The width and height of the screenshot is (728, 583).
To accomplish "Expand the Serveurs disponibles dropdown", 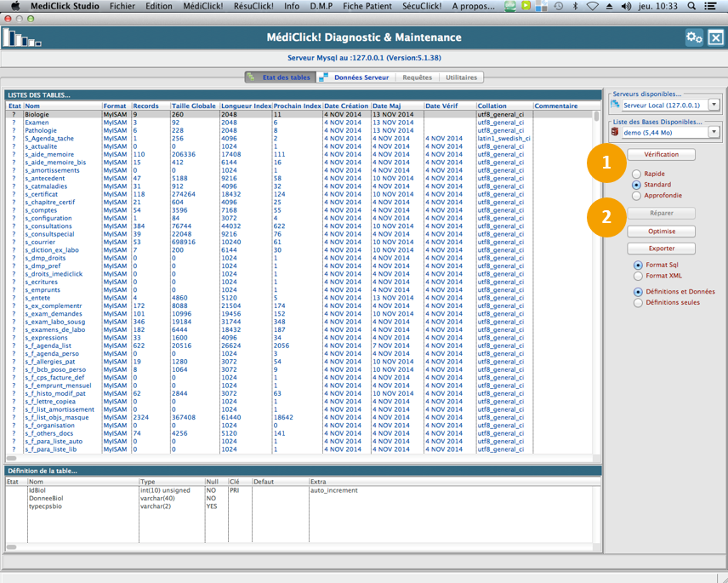I will pos(714,105).
